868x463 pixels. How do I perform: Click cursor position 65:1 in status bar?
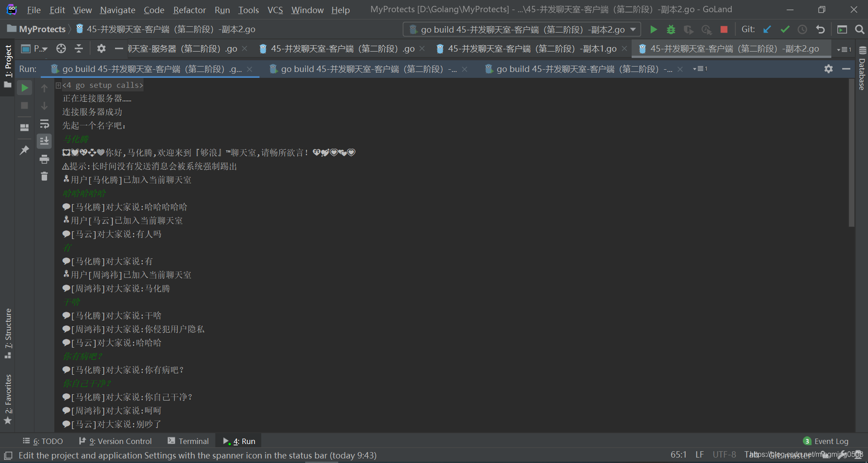click(x=678, y=454)
